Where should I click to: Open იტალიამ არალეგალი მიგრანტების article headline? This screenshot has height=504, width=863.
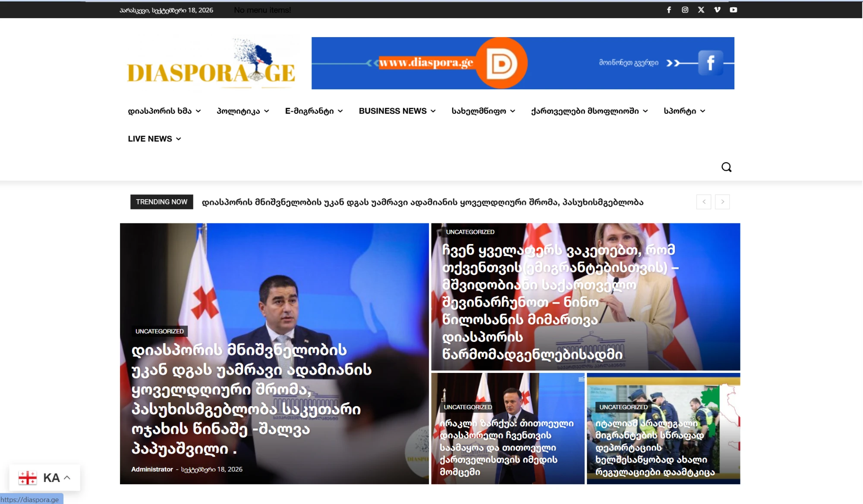click(655, 448)
